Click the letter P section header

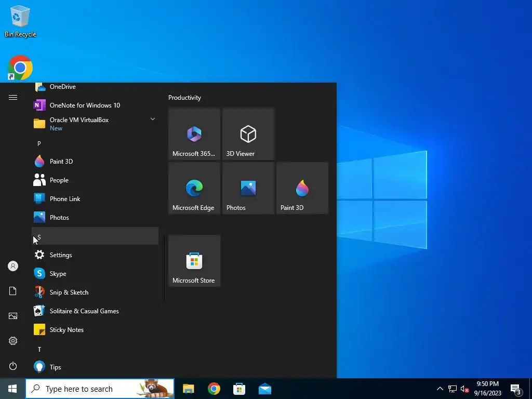pos(95,143)
